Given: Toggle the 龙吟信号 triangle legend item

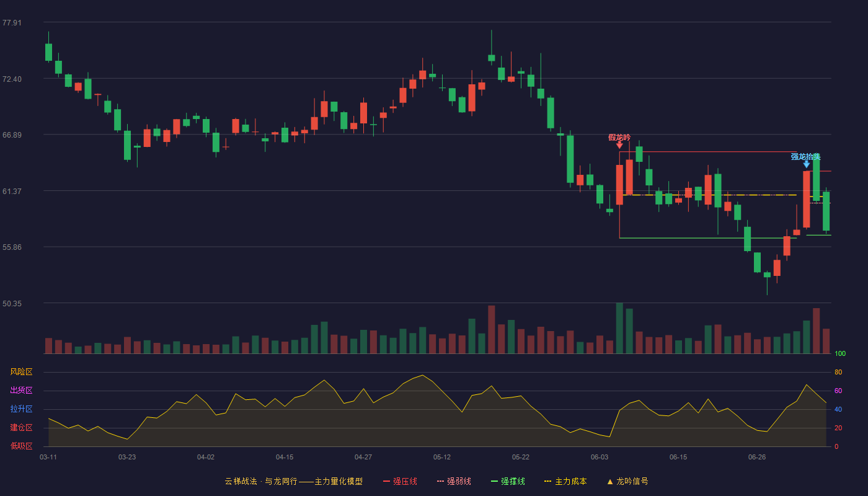Looking at the screenshot, I should (627, 481).
